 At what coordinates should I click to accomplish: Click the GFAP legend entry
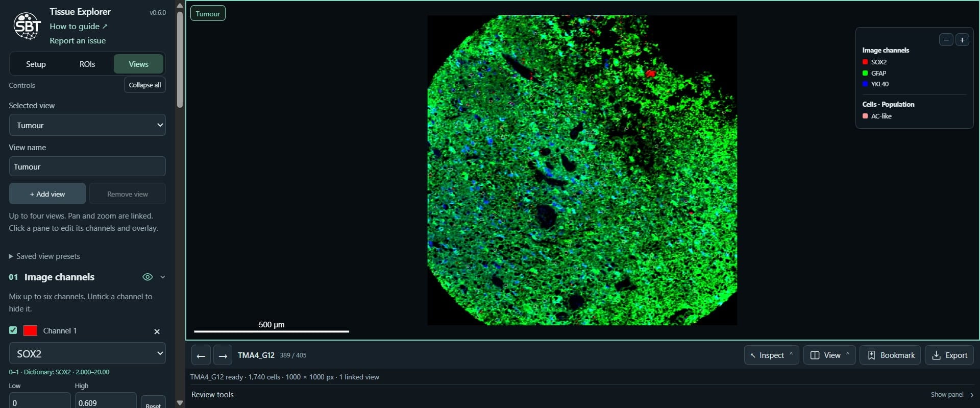[874, 73]
